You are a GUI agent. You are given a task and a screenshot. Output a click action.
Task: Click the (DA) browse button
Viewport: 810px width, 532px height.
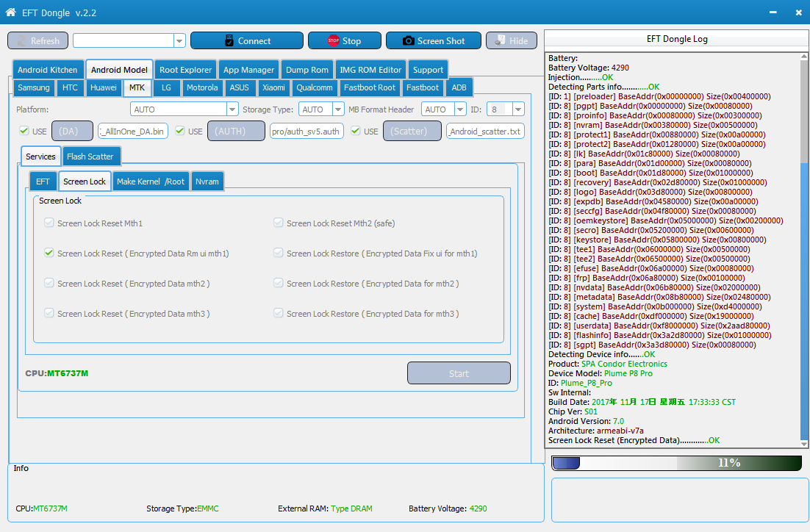pos(72,131)
